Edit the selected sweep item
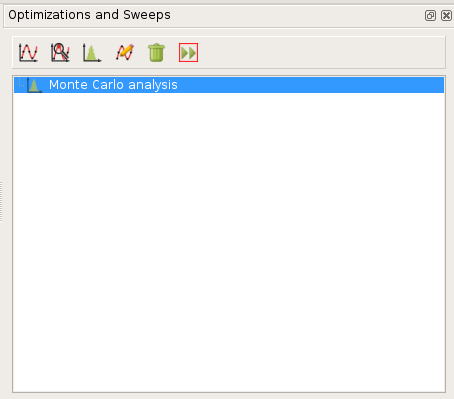Screen dimensions: 454x399 125,53
